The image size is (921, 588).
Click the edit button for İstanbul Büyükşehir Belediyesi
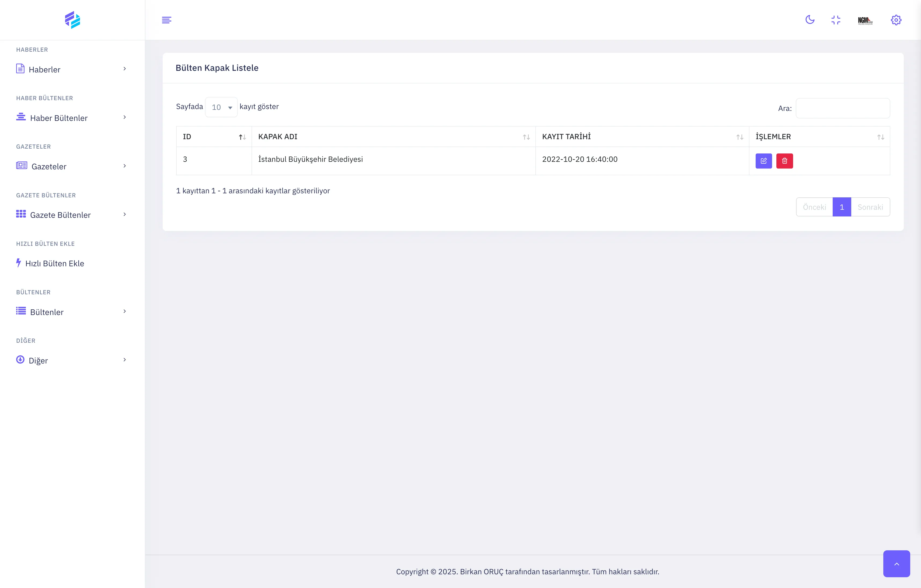[x=763, y=161]
